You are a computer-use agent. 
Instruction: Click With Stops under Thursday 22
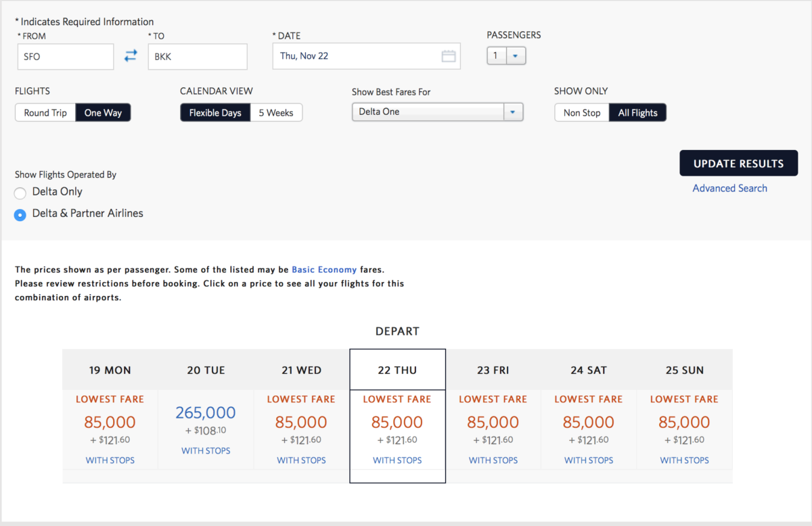pos(397,460)
